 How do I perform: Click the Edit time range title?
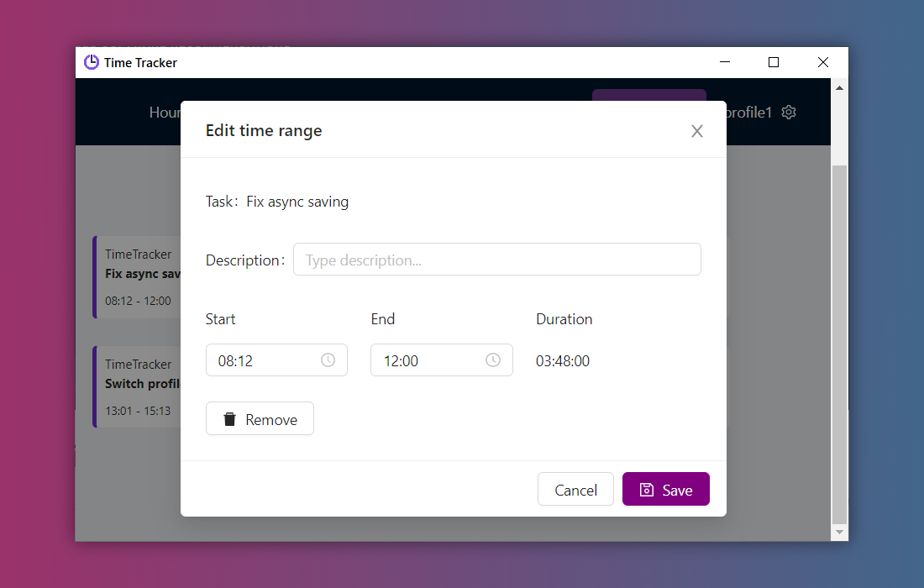(264, 130)
